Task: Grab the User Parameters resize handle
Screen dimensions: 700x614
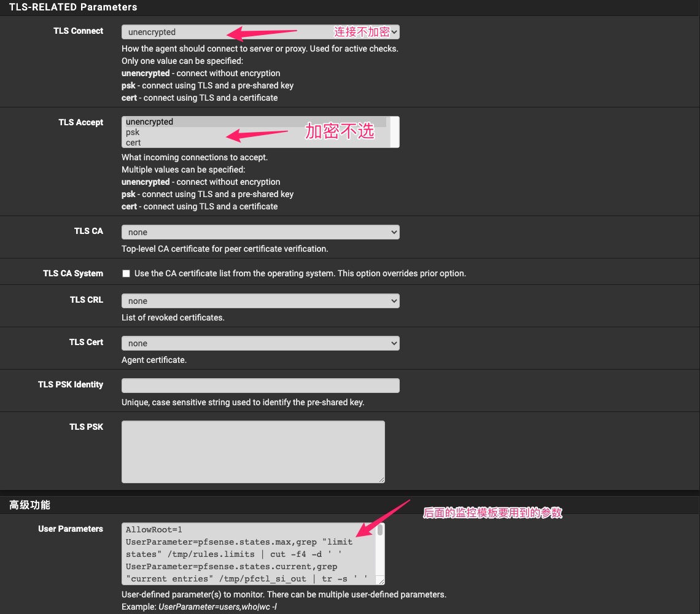Action: [381, 581]
